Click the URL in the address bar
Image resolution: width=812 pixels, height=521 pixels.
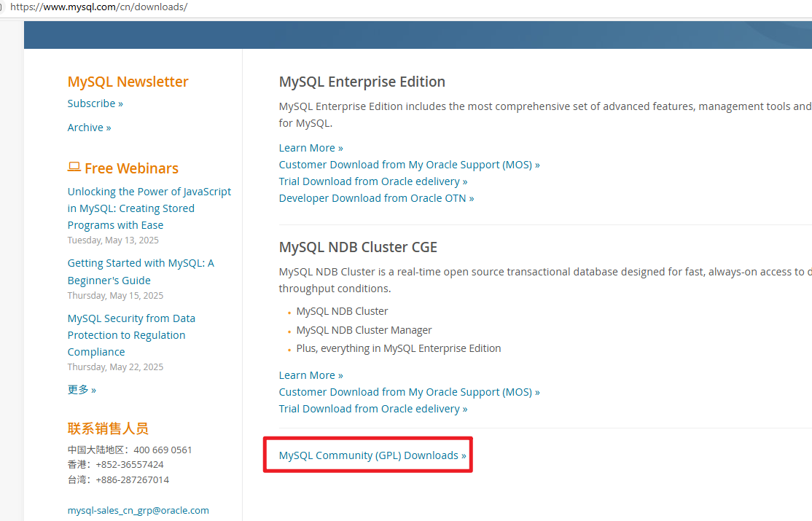[99, 7]
